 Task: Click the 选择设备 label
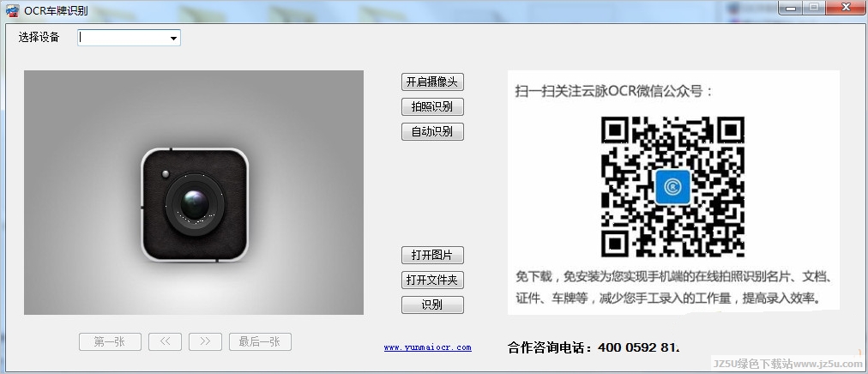39,38
